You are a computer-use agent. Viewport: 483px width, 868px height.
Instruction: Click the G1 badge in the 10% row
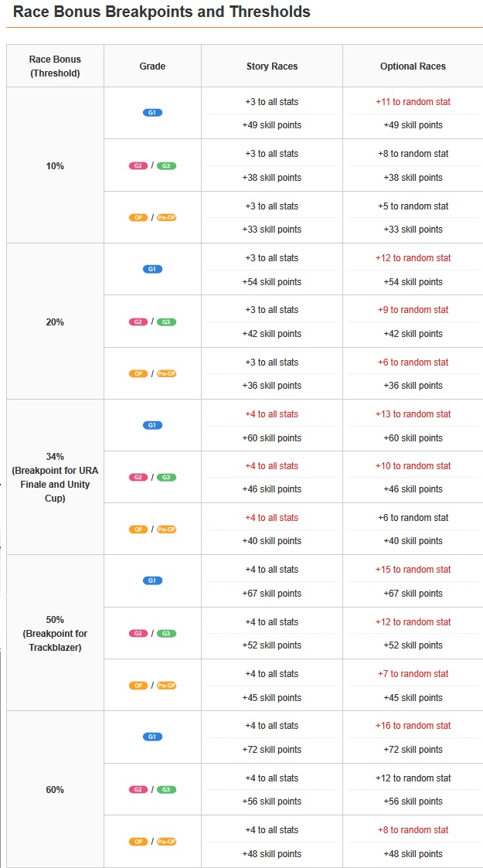152,113
